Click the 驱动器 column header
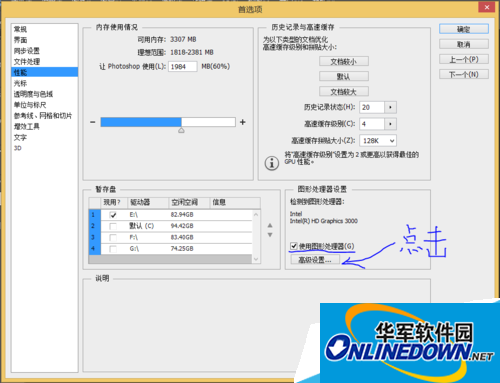Viewport: 500px width, 383px height. pyautogui.click(x=148, y=202)
